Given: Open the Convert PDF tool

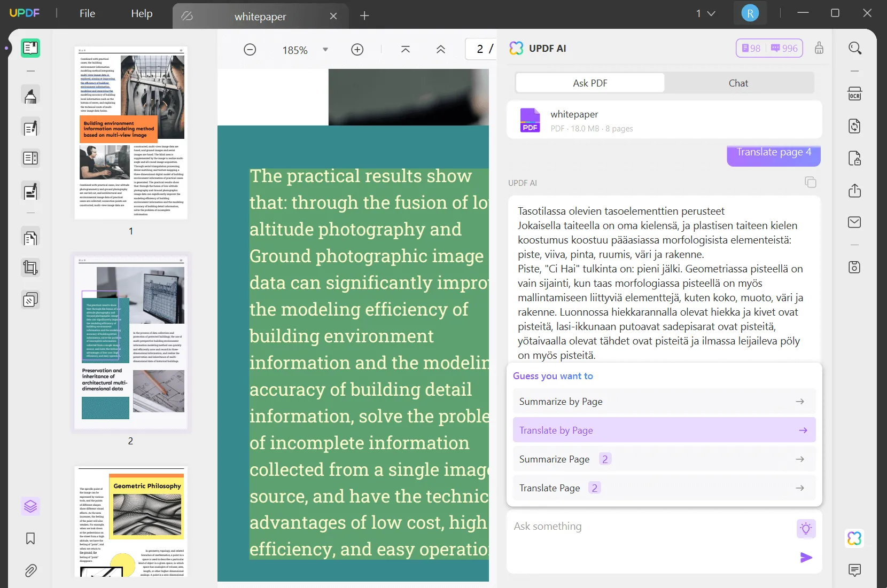Looking at the screenshot, I should [x=855, y=126].
